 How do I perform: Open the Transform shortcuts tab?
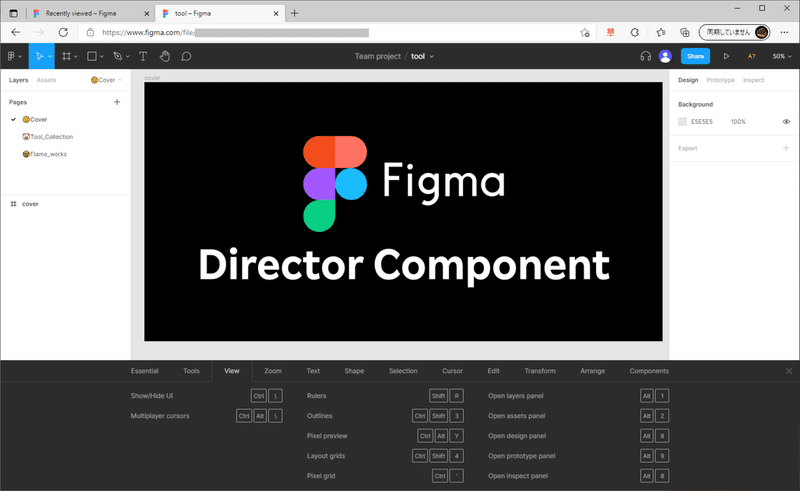click(x=540, y=371)
